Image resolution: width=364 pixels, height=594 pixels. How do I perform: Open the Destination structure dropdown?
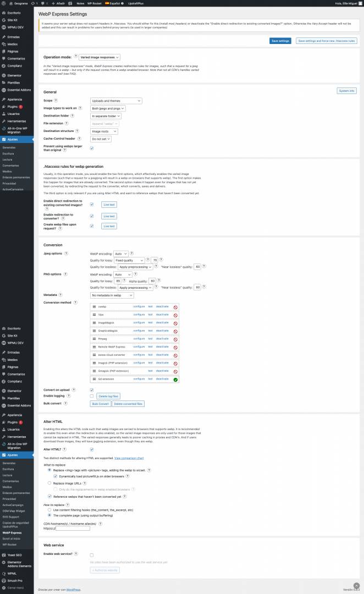104,131
